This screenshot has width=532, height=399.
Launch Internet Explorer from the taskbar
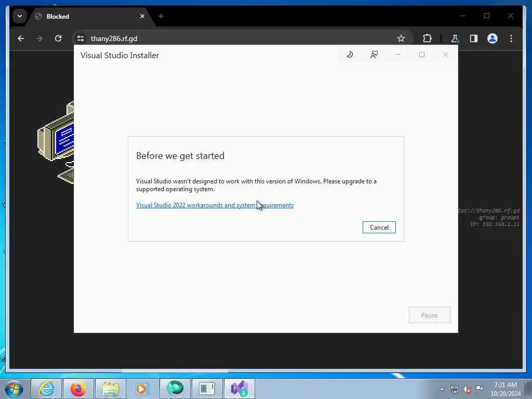click(46, 389)
